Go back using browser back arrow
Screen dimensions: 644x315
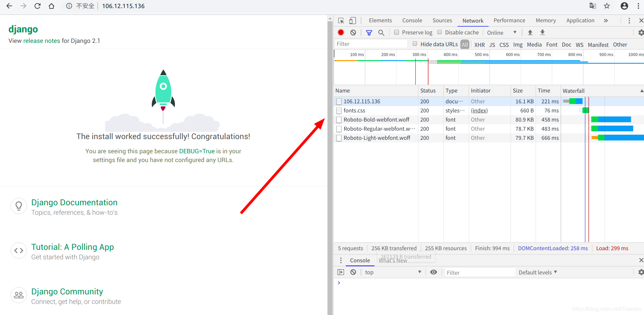[9, 6]
